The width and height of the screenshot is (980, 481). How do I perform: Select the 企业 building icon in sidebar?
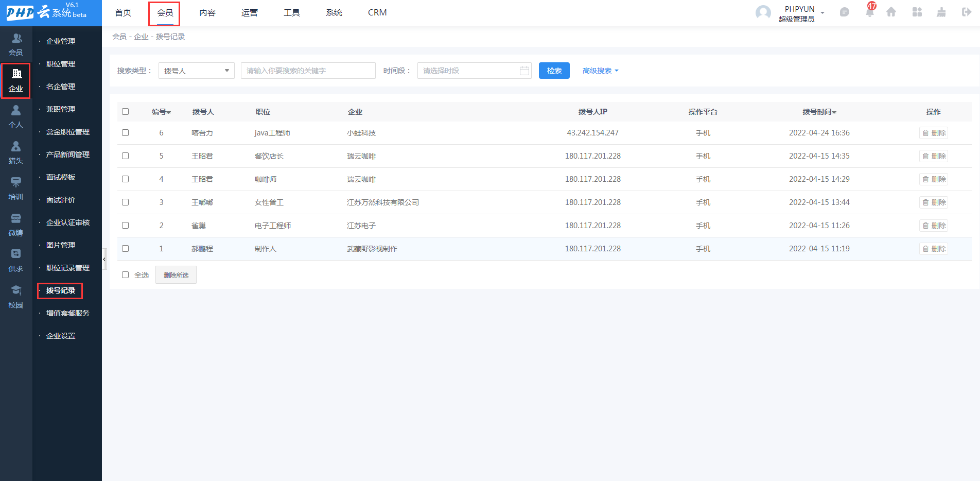pos(16,74)
